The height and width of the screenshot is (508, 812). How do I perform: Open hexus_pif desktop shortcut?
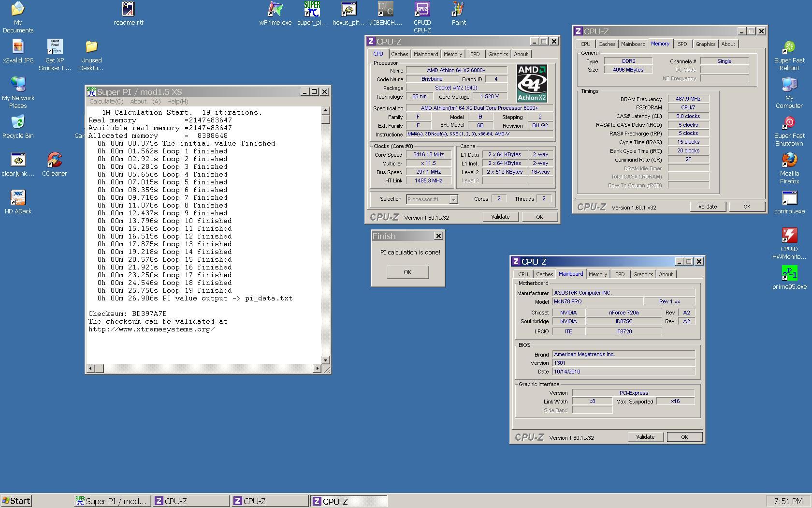point(348,14)
